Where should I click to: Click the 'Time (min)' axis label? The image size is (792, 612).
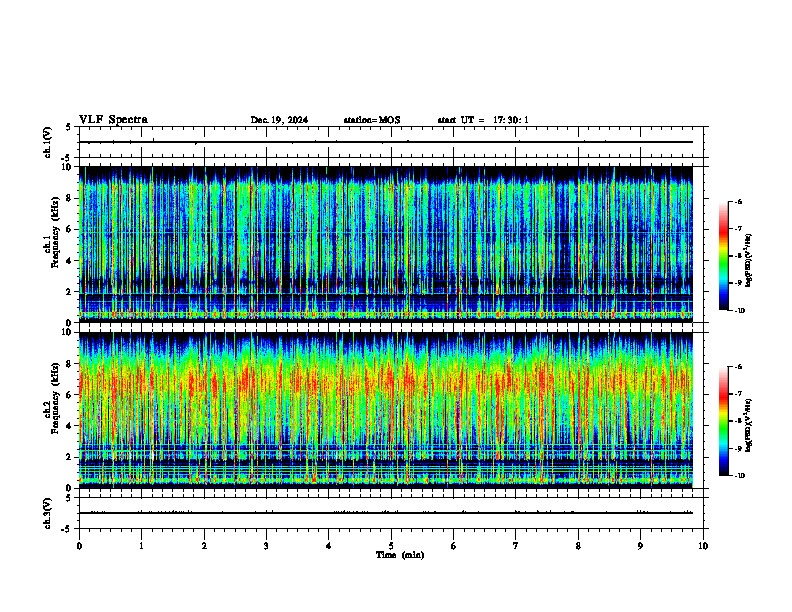(x=400, y=555)
